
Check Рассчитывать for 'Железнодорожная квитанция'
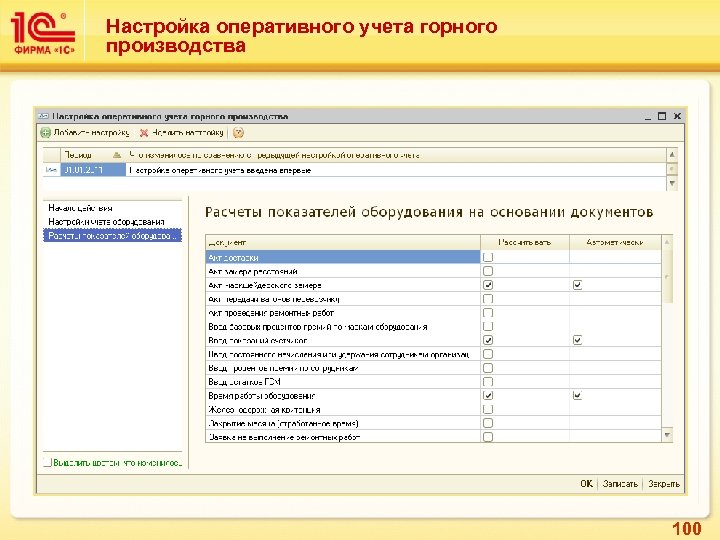point(488,409)
